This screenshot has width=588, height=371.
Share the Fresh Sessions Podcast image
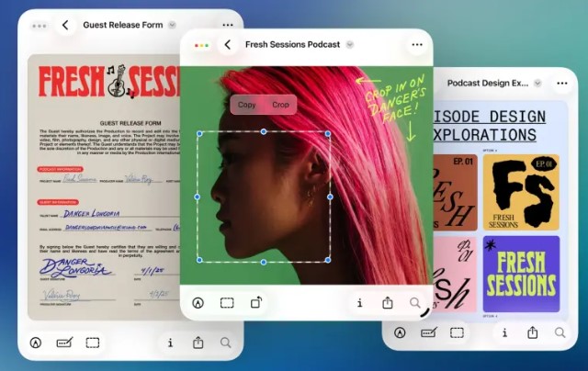click(x=388, y=302)
